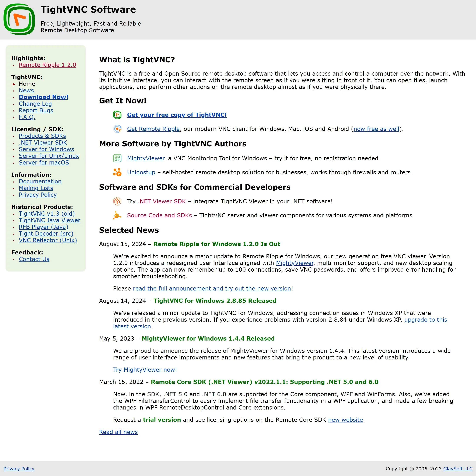The width and height of the screenshot is (476, 476).
Task: Open the Documentation link
Action: (x=40, y=181)
